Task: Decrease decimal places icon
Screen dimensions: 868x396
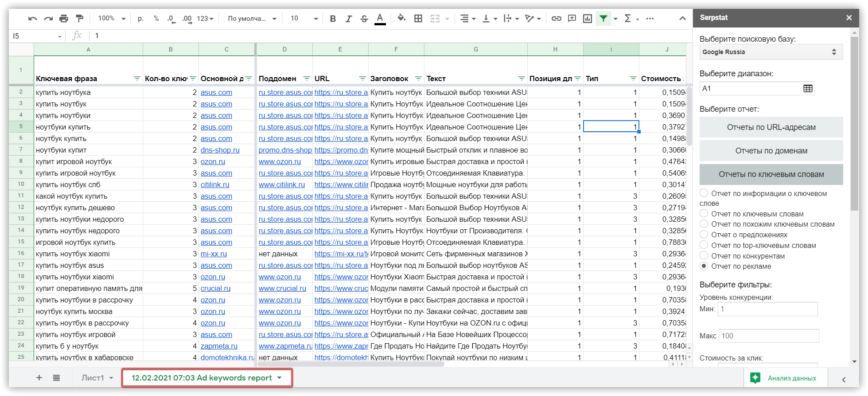Action: click(171, 19)
